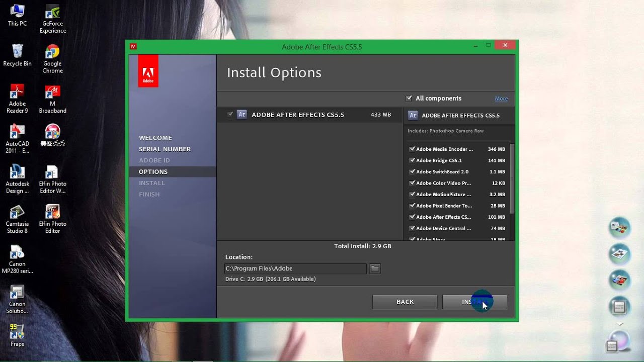The image size is (644, 362).
Task: Open Elfin Photo Editor shortcut
Action: point(52,219)
